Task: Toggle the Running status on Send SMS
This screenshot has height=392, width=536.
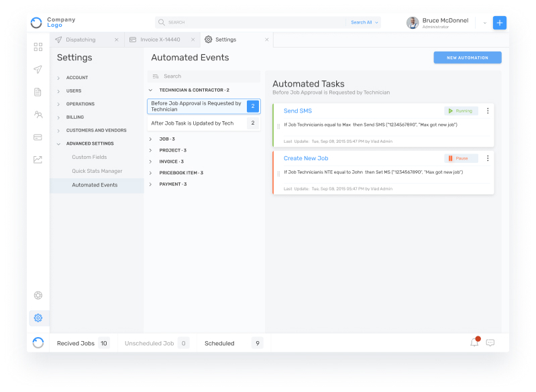Action: [x=461, y=111]
